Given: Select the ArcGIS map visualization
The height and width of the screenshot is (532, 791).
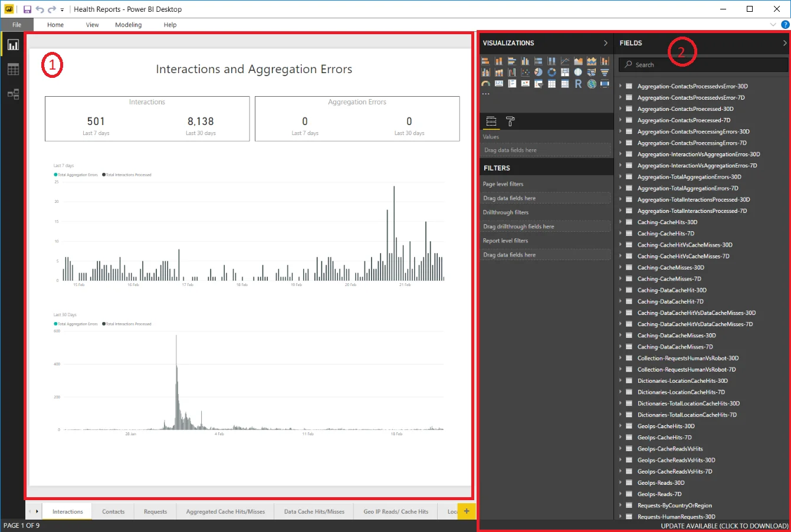Looking at the screenshot, I should [592, 83].
